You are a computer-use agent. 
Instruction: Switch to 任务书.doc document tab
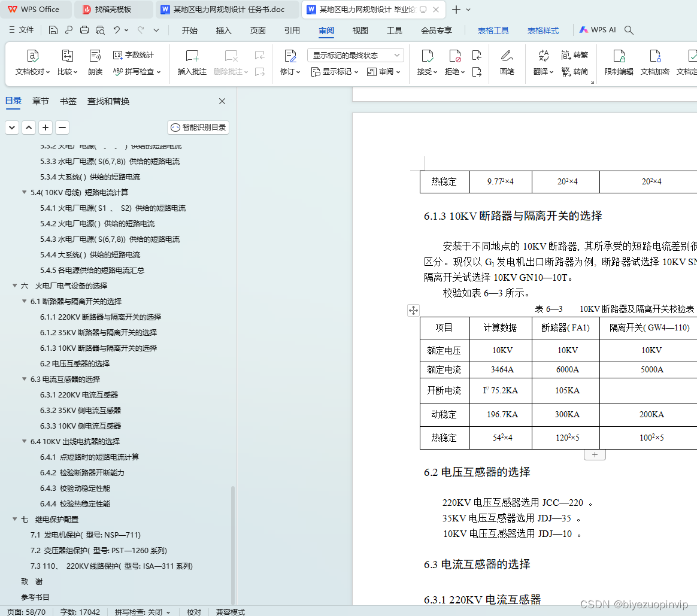point(229,10)
